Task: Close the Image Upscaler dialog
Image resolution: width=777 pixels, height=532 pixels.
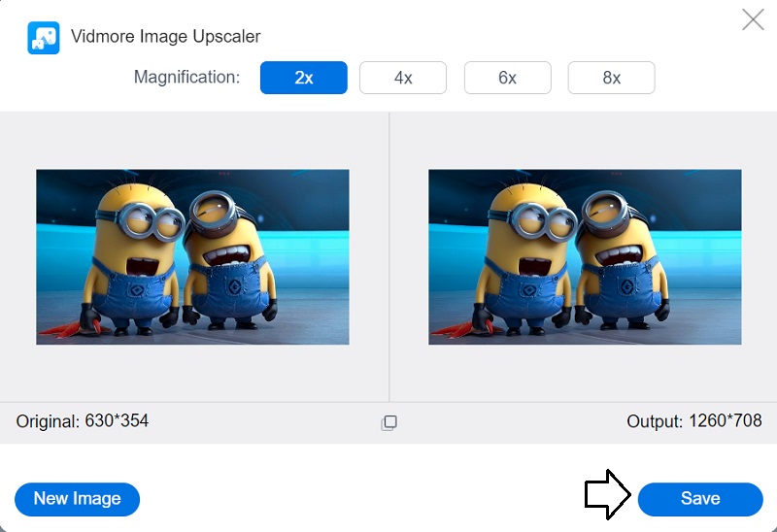Action: [x=753, y=19]
